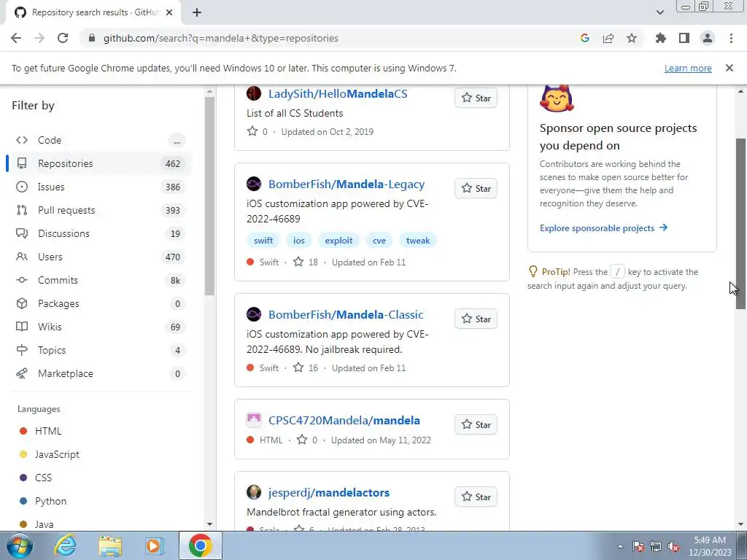This screenshot has height=560, width=747.
Task: Star the BomberFish/Mandela-Legacy repository
Action: click(476, 189)
